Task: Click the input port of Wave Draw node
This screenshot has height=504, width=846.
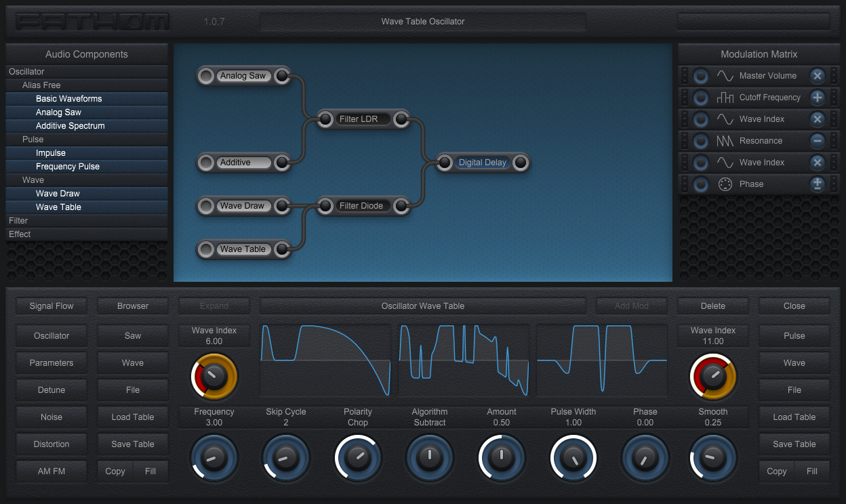Action: pos(206,206)
